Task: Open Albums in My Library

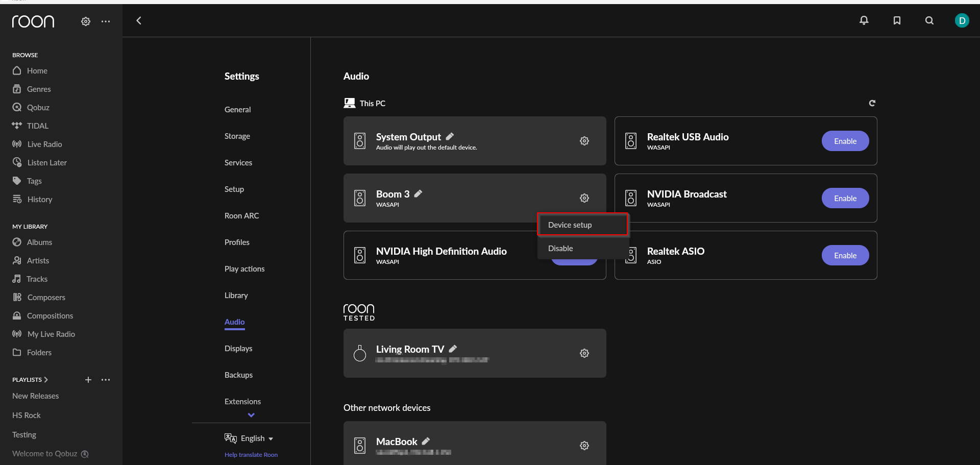Action: 33,242
